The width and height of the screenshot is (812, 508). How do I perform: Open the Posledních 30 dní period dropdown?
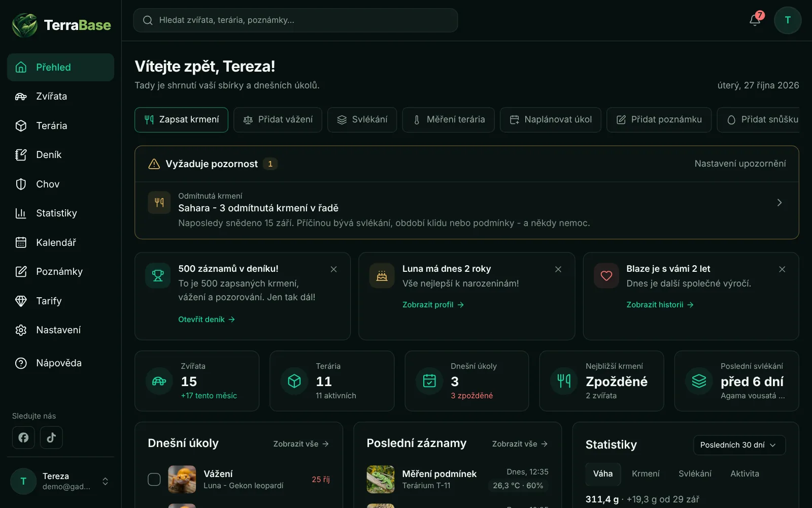click(739, 445)
